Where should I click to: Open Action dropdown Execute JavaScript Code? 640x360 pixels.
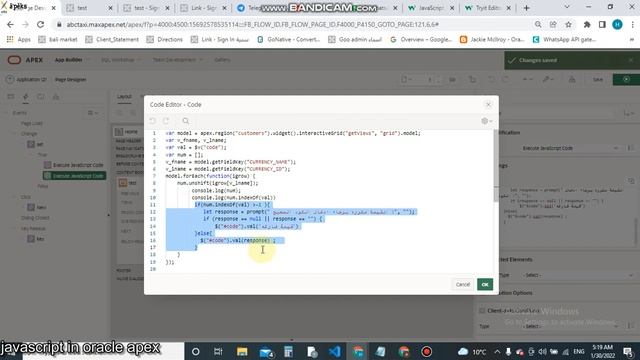click(570, 148)
